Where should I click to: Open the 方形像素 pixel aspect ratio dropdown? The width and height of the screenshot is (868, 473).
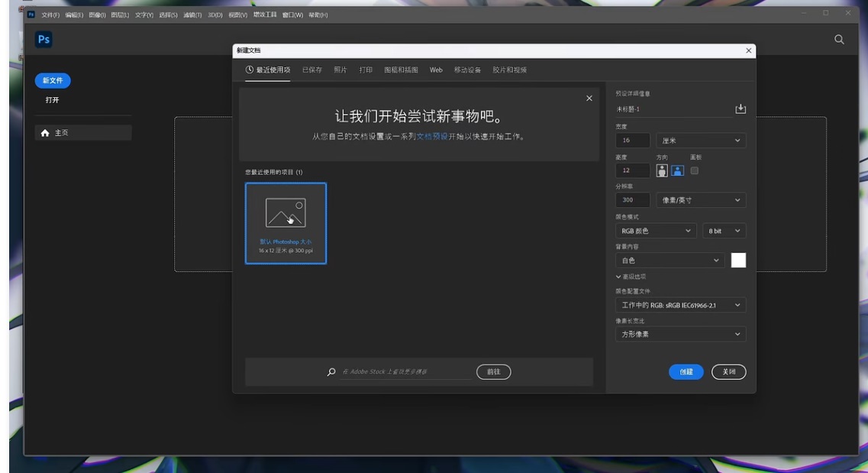click(x=680, y=334)
